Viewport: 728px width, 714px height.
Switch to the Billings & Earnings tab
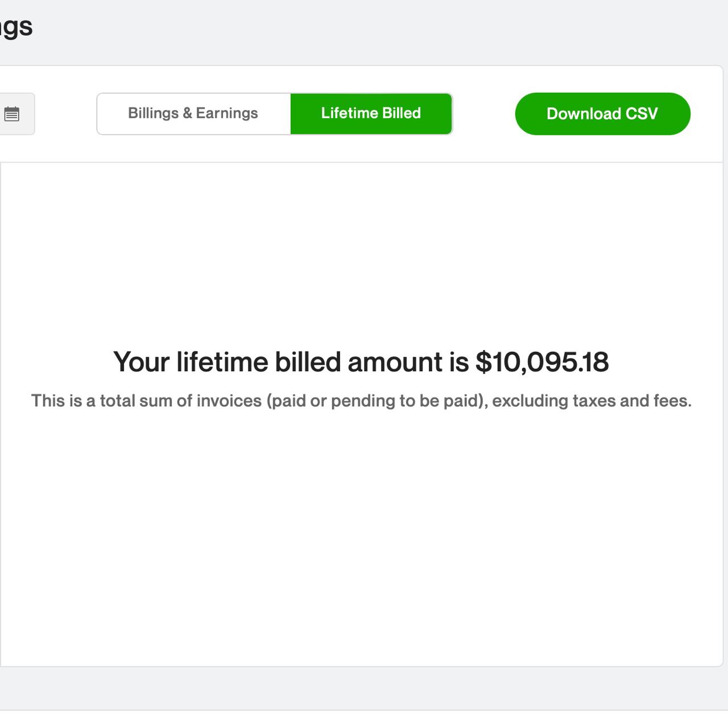(193, 114)
